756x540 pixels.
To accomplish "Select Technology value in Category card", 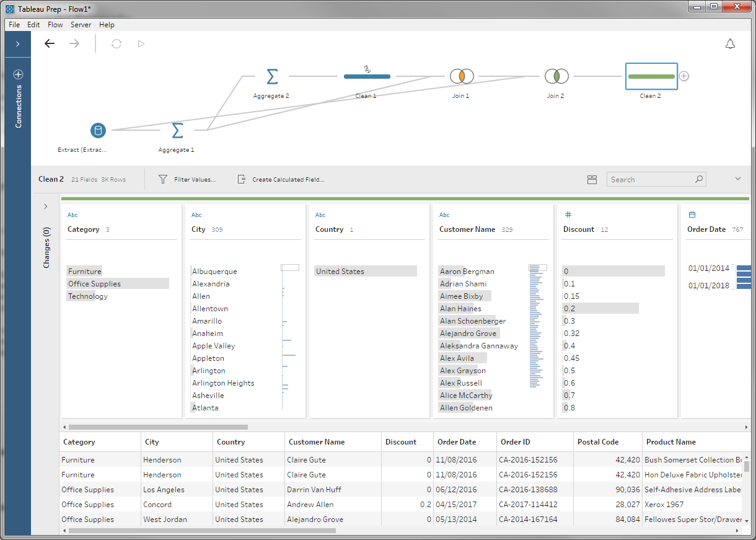I will coord(88,296).
